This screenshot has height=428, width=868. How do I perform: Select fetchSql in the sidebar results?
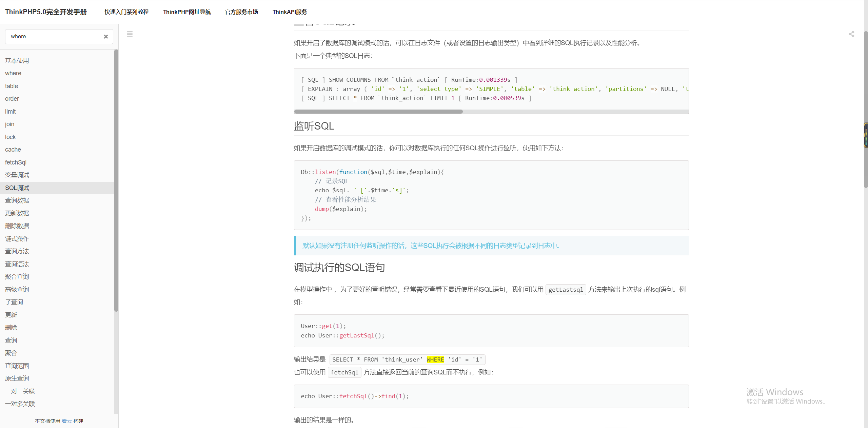[x=16, y=162]
